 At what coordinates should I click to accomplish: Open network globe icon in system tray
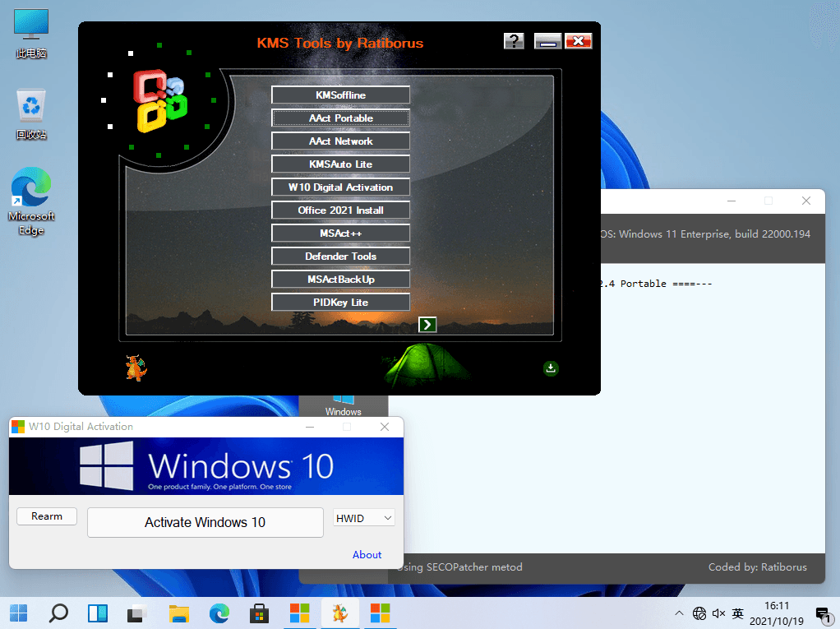pos(699,613)
